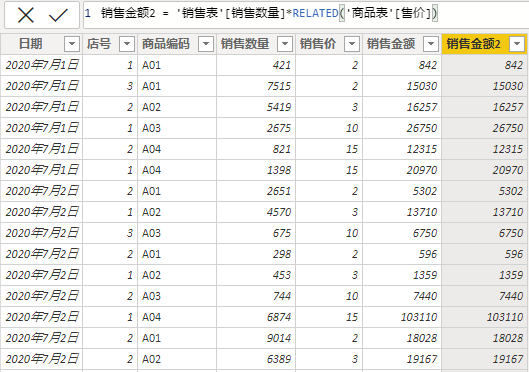Click product code A04 in row 821

coord(177,149)
